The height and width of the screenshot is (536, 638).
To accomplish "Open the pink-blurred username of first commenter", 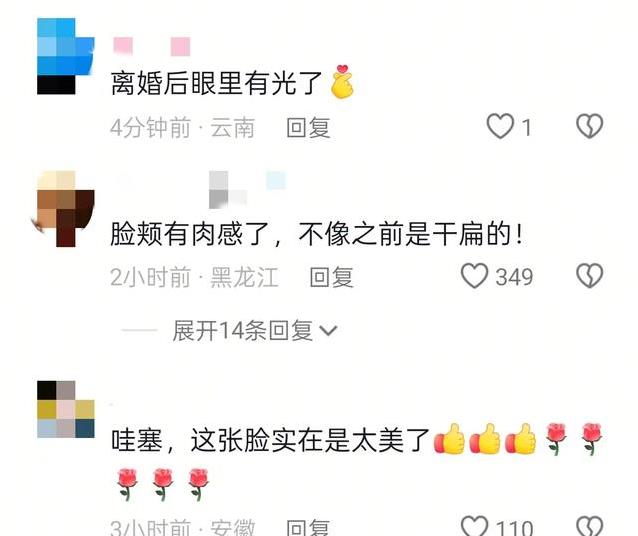I will pos(152,46).
